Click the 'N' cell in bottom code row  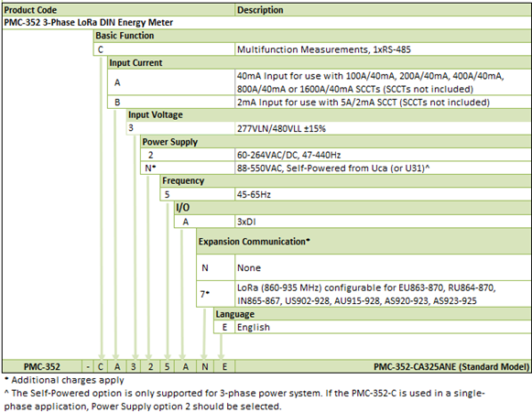[x=205, y=366]
